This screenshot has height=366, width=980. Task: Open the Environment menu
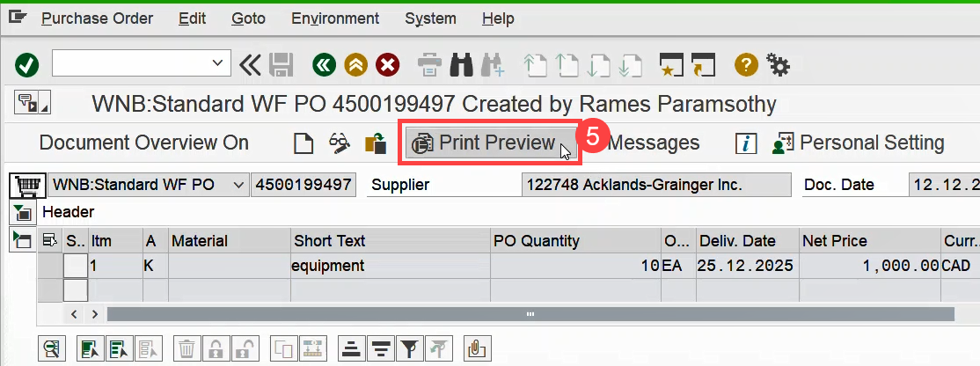335,18
